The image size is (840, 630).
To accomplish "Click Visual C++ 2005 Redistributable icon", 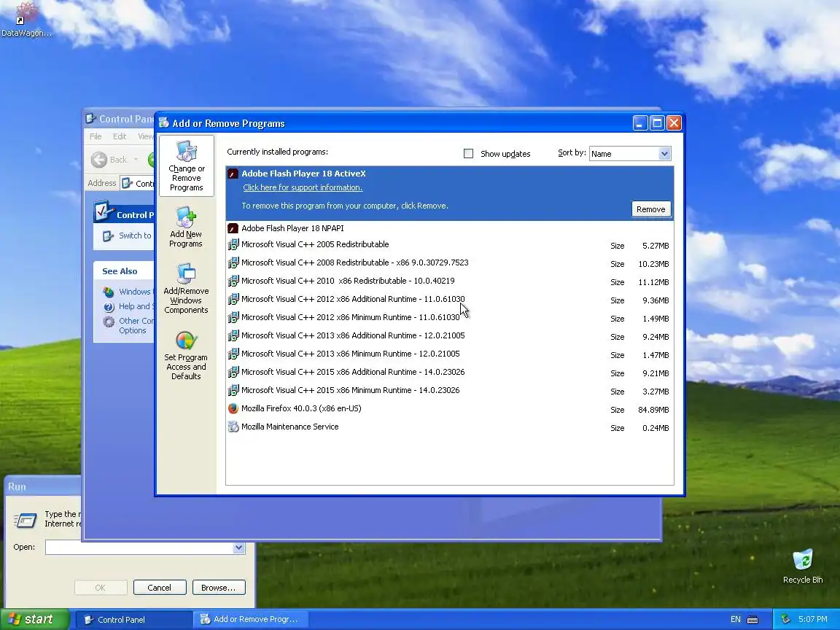I will pos(233,245).
